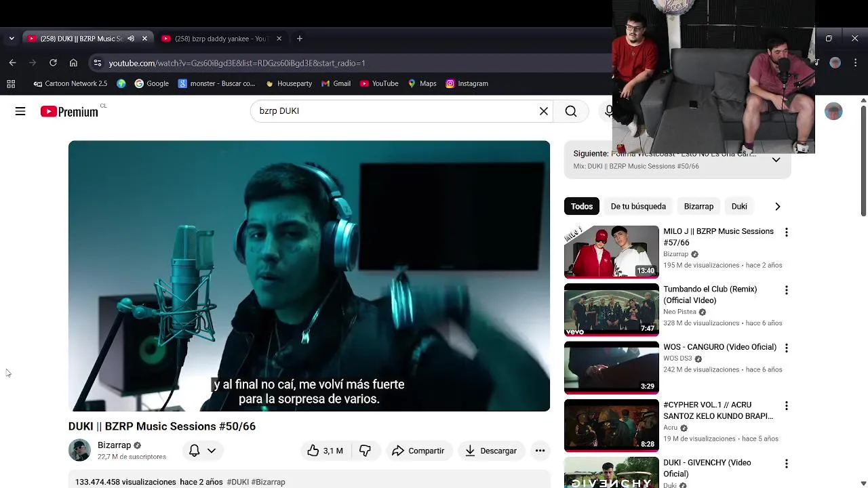Open the browser three-dot menu
868x488 pixels.
pos(855,62)
